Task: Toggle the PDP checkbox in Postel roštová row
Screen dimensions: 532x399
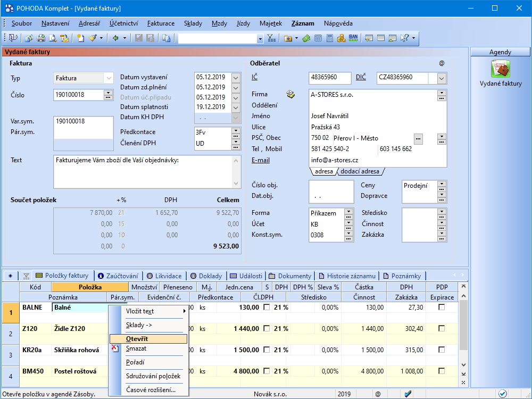Action: click(x=442, y=371)
